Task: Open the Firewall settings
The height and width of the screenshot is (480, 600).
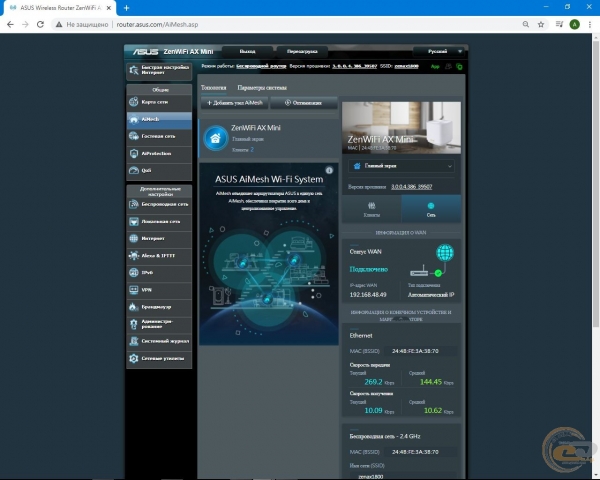Action: pos(159,307)
